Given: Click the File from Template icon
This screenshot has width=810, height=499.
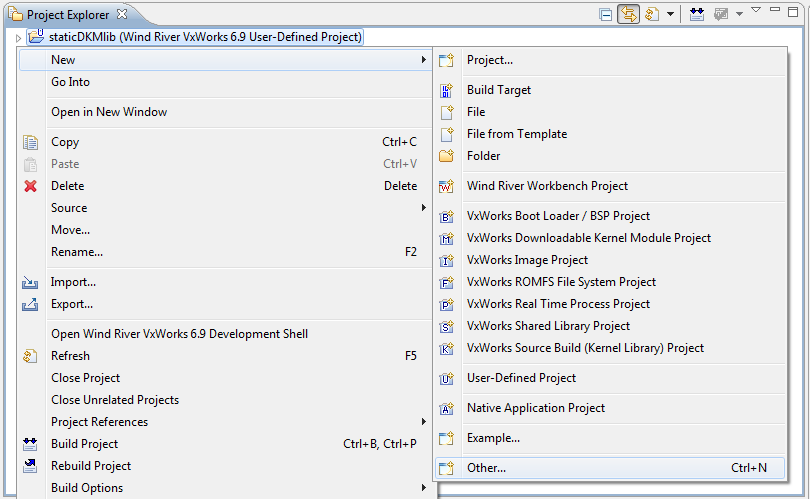Looking at the screenshot, I should pyautogui.click(x=446, y=134).
